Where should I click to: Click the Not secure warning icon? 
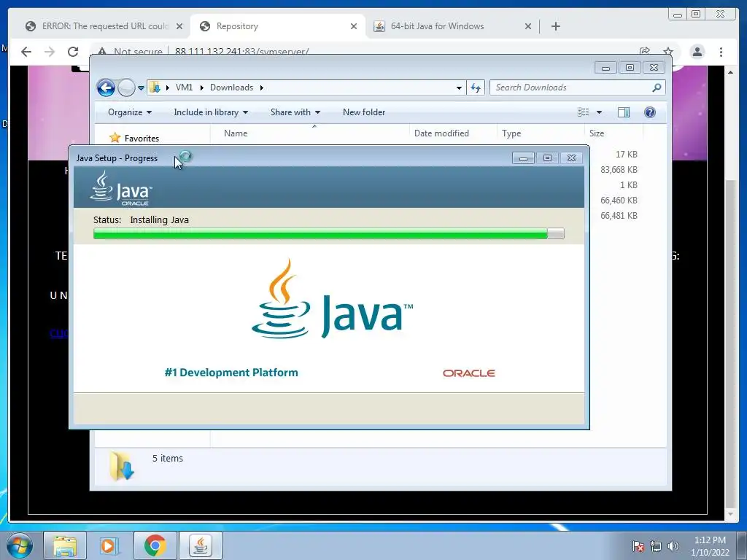101,51
